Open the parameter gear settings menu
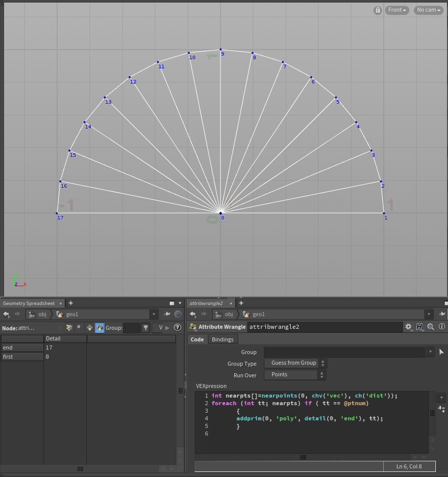This screenshot has height=477, width=448. click(x=409, y=327)
